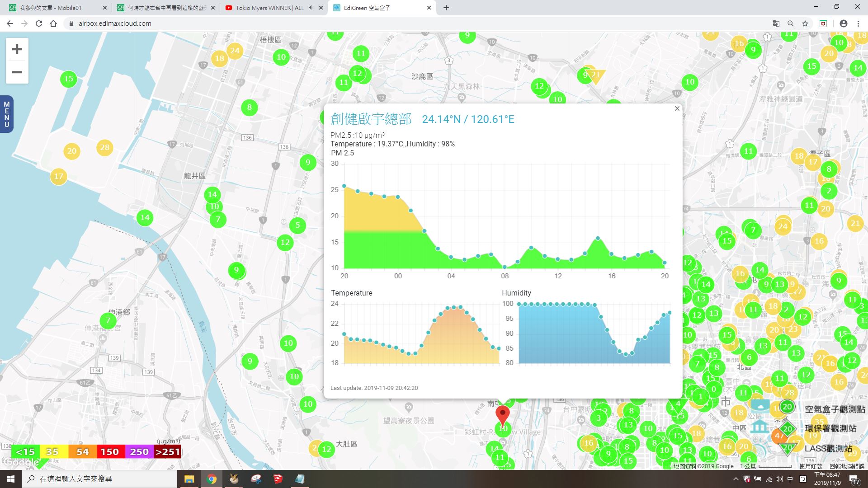The image size is (868, 488).
Task: Click the 空氣盒子觀測點 legend circle icon
Action: [x=787, y=407]
